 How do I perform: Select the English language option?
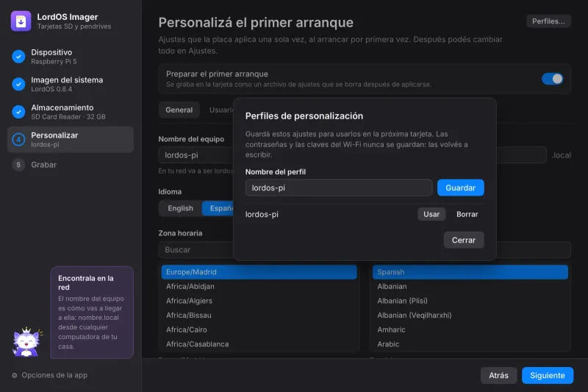click(x=180, y=208)
